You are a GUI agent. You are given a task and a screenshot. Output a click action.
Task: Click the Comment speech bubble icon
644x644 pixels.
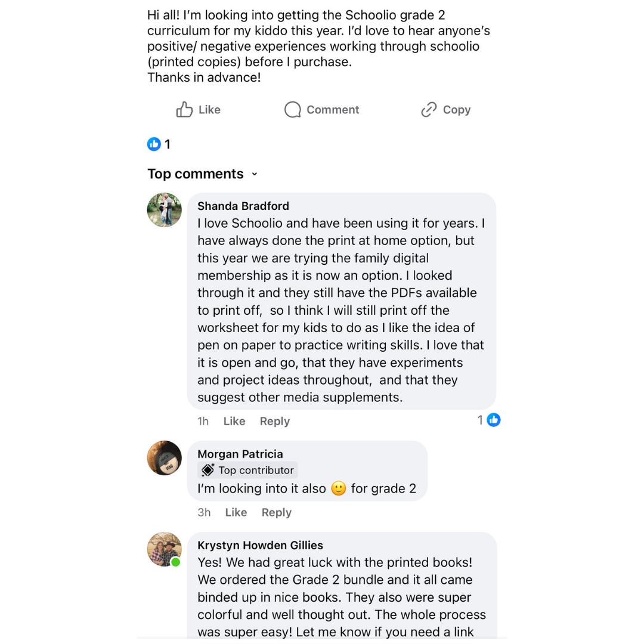tap(292, 110)
